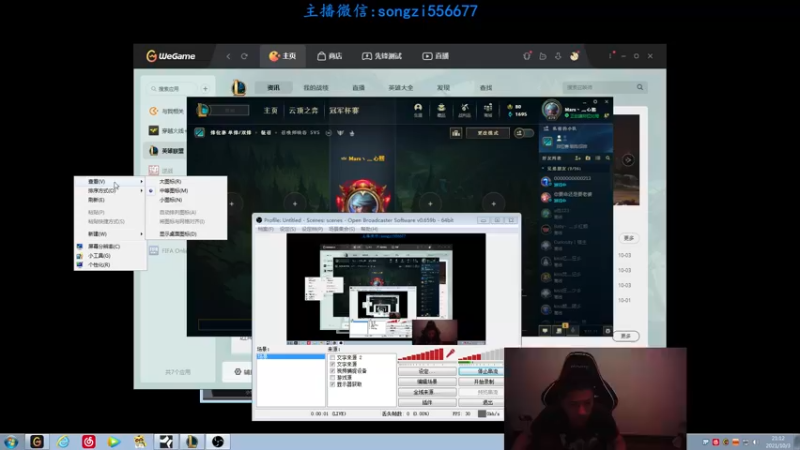Click the folder icon in WeGame header
The height and width of the screenshot is (450, 800).
(x=543, y=56)
